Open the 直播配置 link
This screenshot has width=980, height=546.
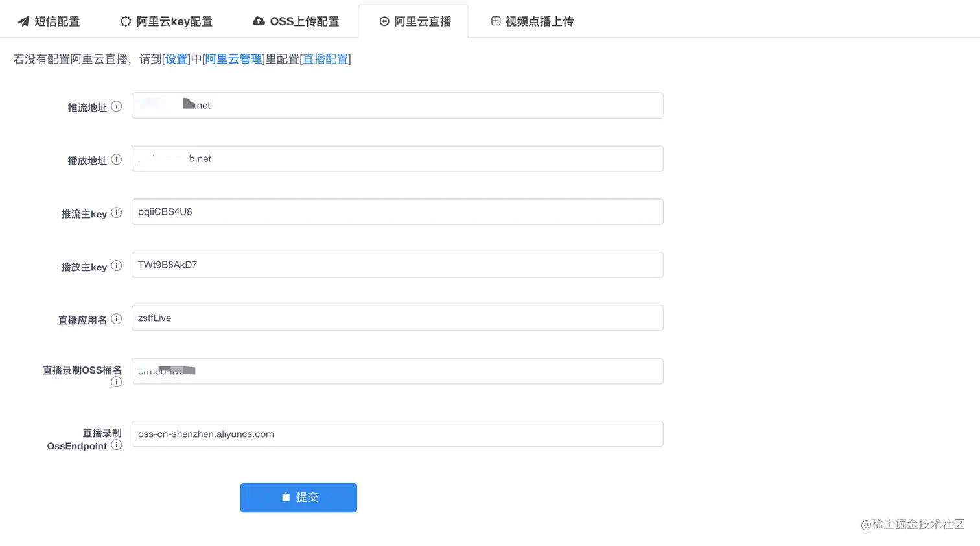pos(325,59)
